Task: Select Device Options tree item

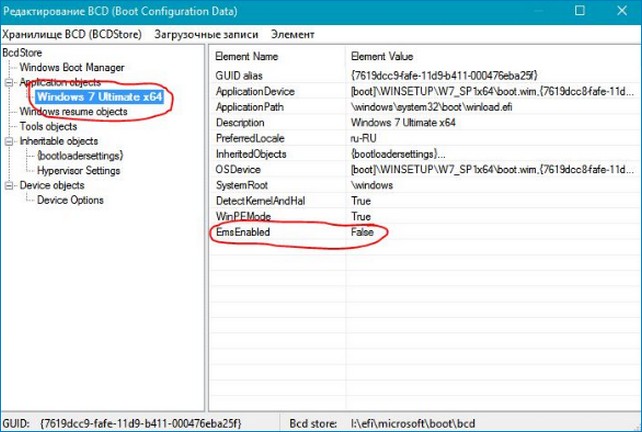Action: pos(70,200)
